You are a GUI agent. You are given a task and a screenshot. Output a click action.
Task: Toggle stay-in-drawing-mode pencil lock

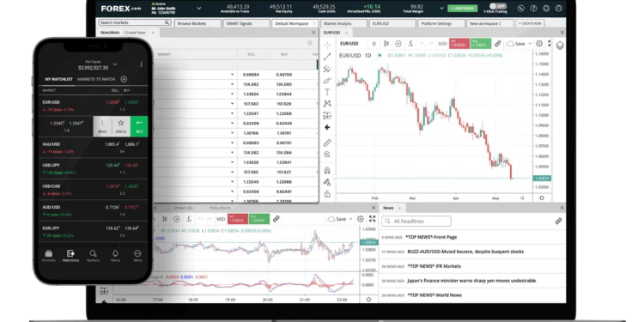click(x=327, y=182)
